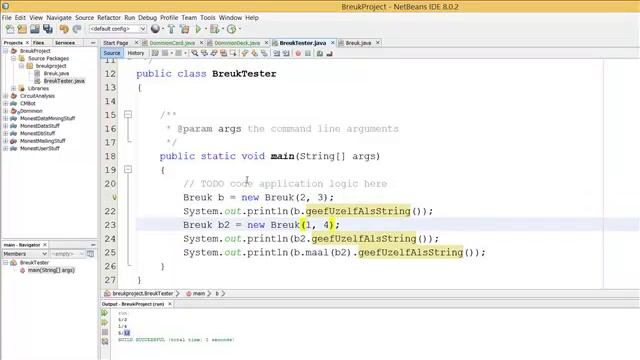Open the Refactor menu
Viewport: 640px width, 360px height.
tap(109, 18)
